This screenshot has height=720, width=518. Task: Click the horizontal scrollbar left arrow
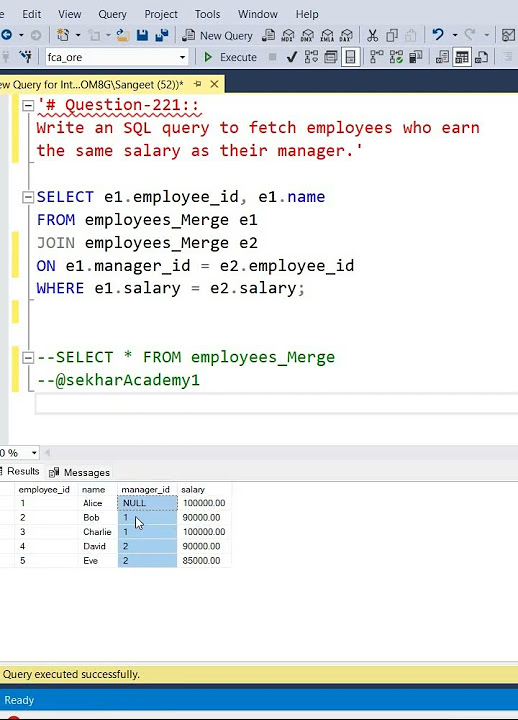(47, 453)
